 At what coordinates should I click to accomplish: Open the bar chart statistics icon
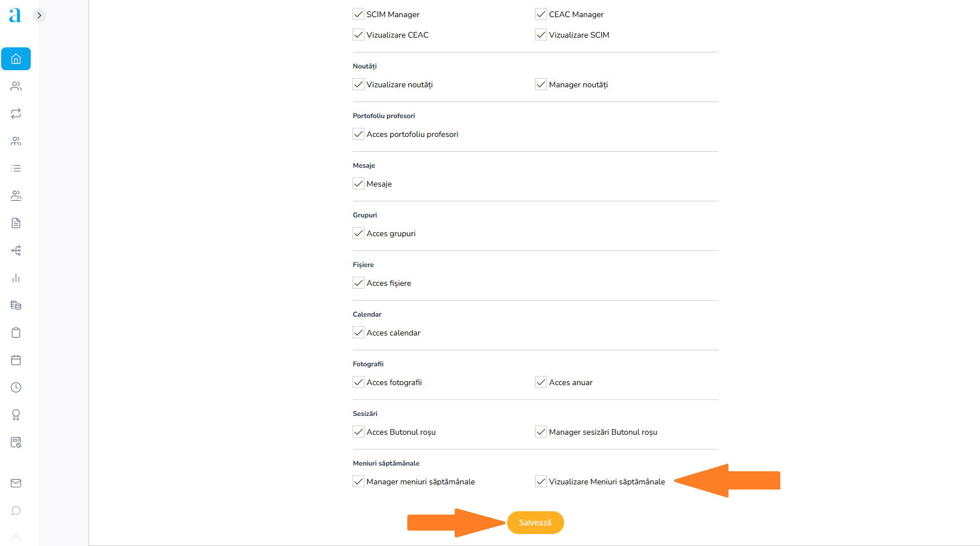coord(16,278)
